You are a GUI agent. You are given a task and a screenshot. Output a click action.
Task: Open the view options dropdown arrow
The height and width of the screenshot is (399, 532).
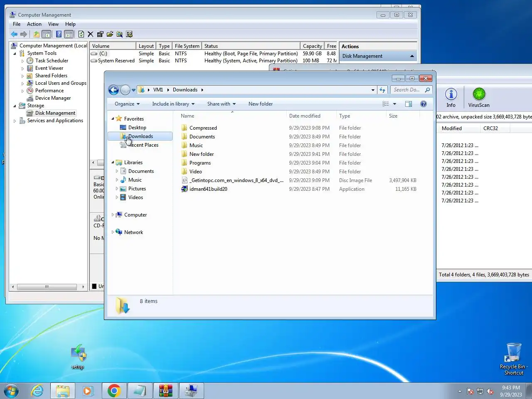coord(394,104)
